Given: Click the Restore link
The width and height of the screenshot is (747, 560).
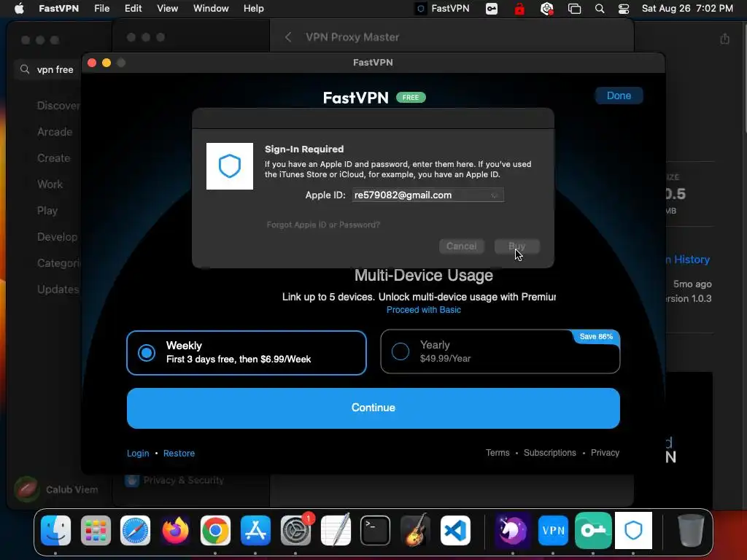Looking at the screenshot, I should (x=179, y=454).
